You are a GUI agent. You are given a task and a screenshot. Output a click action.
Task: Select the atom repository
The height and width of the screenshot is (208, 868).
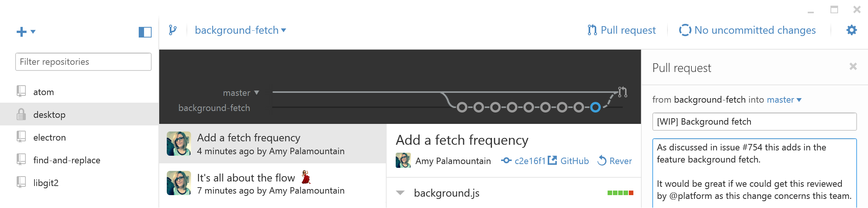[x=44, y=92]
